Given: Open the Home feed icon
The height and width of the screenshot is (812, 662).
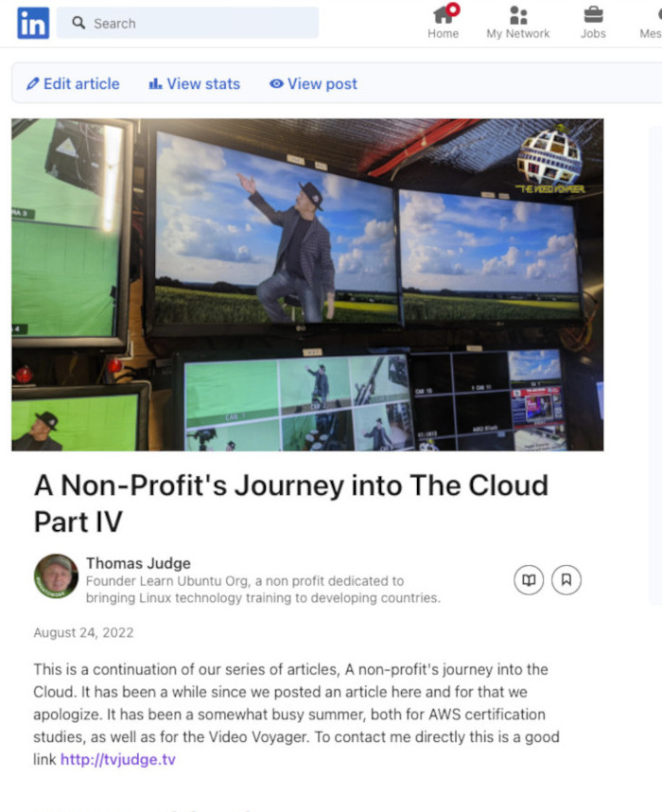Looking at the screenshot, I should (443, 14).
